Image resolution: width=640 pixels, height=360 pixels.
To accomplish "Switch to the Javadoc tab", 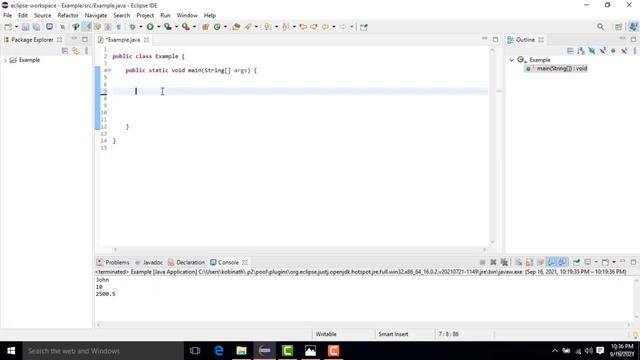I will [x=149, y=262].
